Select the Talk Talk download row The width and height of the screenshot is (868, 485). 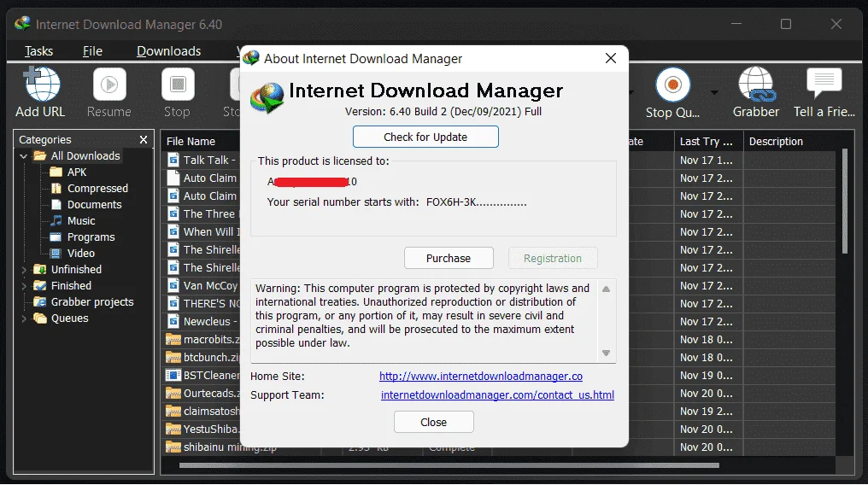pyautogui.click(x=202, y=160)
